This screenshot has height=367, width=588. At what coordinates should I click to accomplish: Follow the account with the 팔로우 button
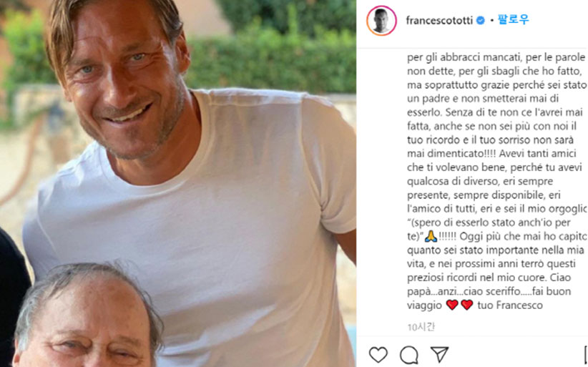coord(513,20)
